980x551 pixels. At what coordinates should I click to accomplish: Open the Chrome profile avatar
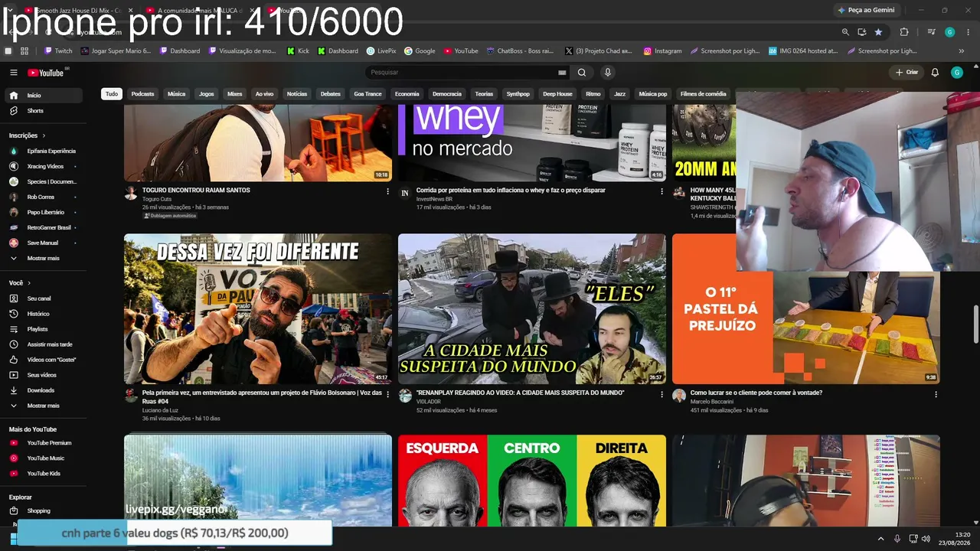tap(950, 32)
